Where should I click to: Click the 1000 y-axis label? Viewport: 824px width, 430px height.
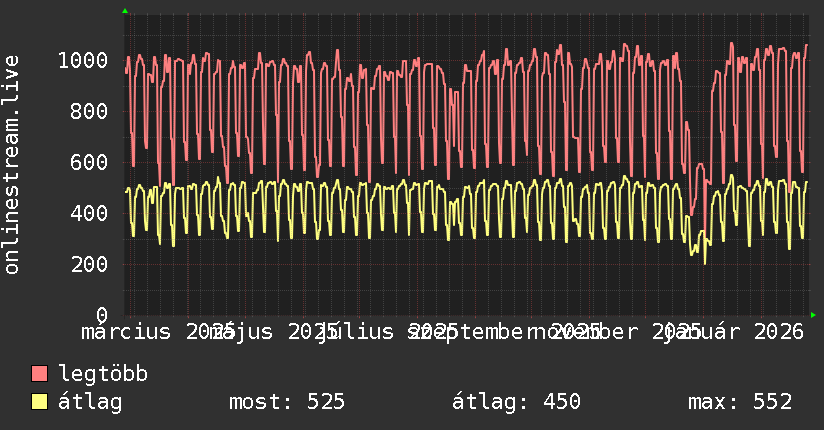(83, 60)
